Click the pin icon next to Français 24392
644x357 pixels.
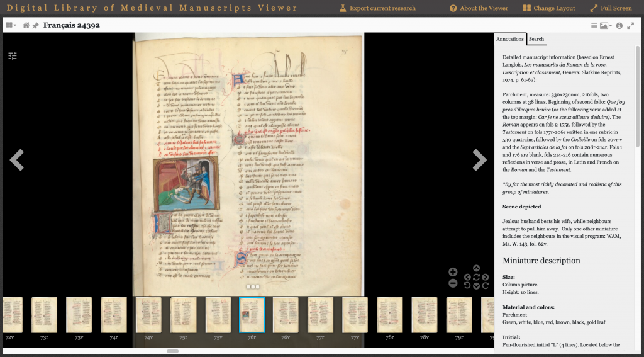36,25
